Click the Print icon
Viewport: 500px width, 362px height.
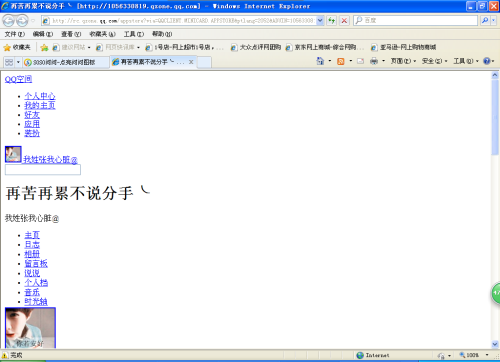click(374, 61)
